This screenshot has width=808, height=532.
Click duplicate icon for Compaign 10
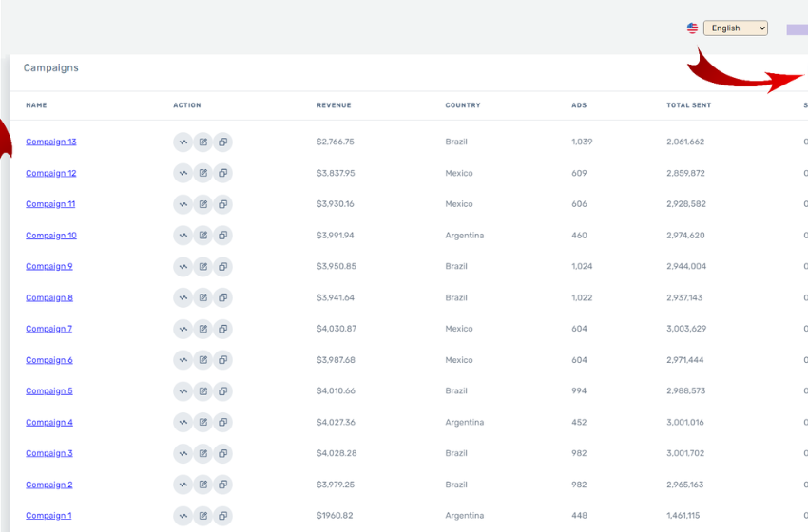click(x=222, y=236)
